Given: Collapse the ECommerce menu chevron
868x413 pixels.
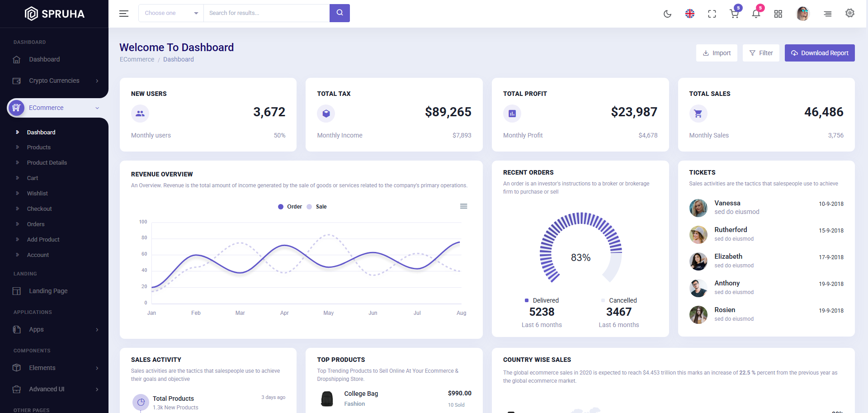Looking at the screenshot, I should click(97, 108).
